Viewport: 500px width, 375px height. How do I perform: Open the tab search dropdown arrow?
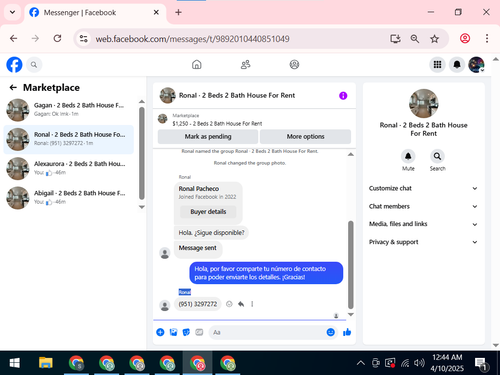coord(12,12)
